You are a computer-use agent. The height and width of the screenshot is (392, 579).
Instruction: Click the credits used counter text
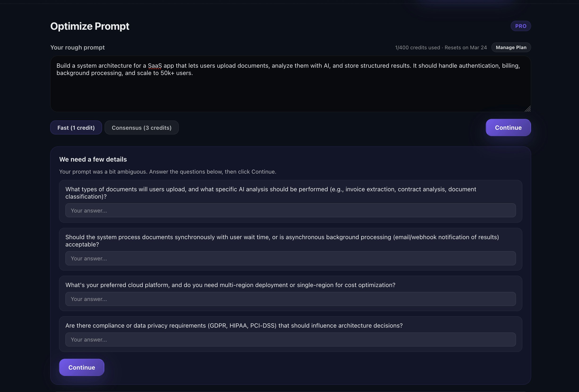(417, 48)
